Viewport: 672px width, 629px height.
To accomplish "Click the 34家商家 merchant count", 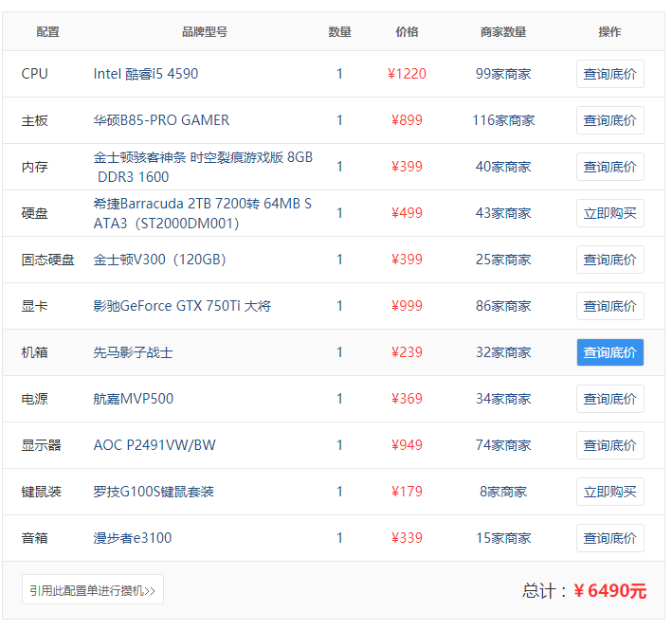I will coord(503,399).
